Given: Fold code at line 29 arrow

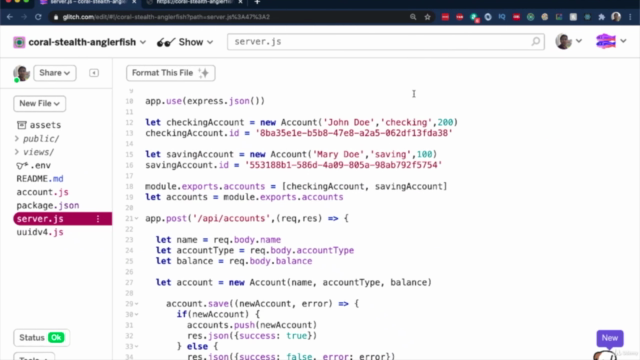Looking at the screenshot, I should [x=137, y=304].
